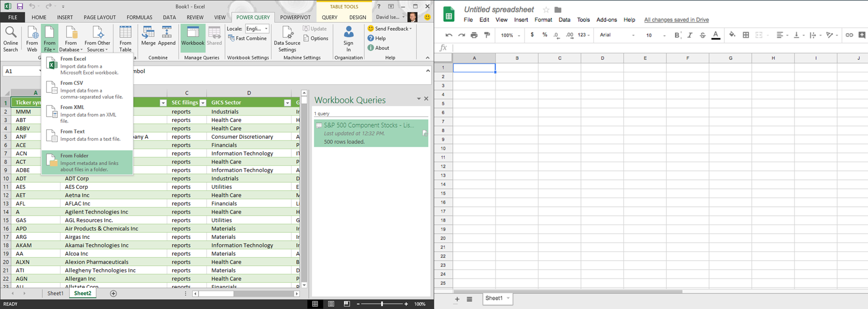Click the Excel zoom slider handle
This screenshot has height=309, width=868.
point(382,304)
